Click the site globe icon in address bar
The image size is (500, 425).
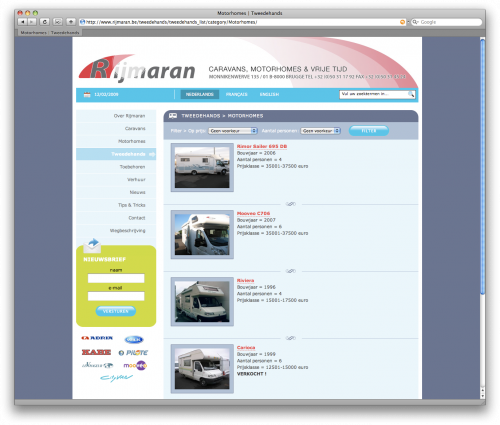click(x=83, y=22)
